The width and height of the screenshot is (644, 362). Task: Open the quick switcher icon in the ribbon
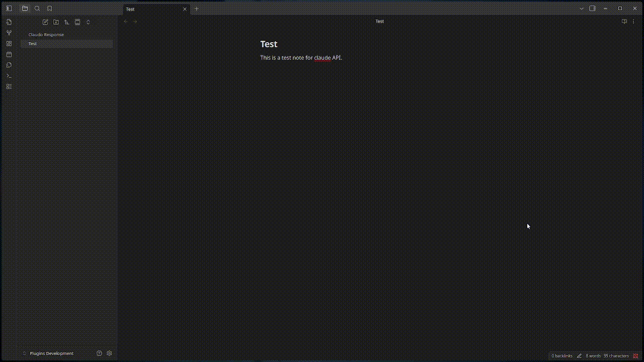pos(9,22)
